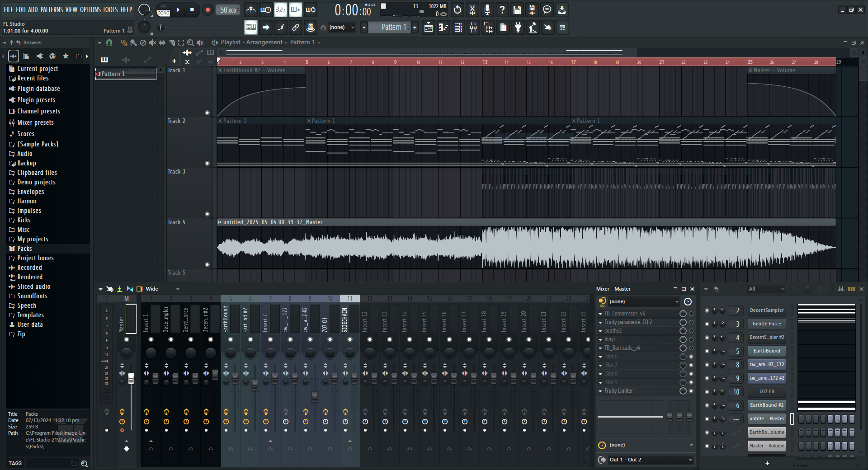Toggle the countdown before recording icon
Screen dimensions: 868x470
(x=281, y=9)
